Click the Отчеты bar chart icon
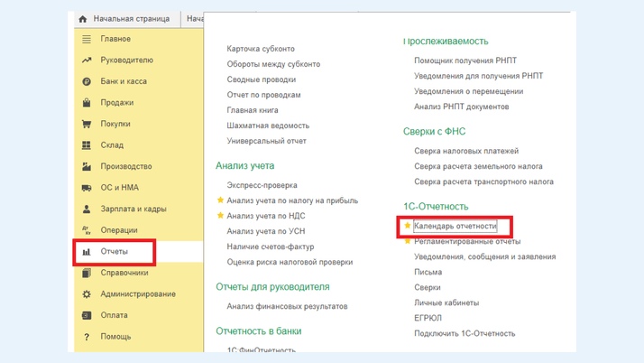This screenshot has height=363, width=644. click(x=87, y=252)
